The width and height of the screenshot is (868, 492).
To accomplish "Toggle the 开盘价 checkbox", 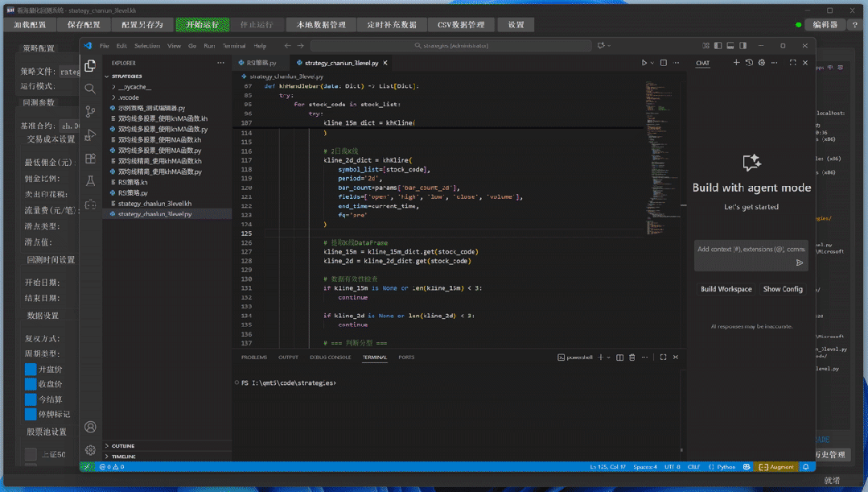I will tap(31, 369).
